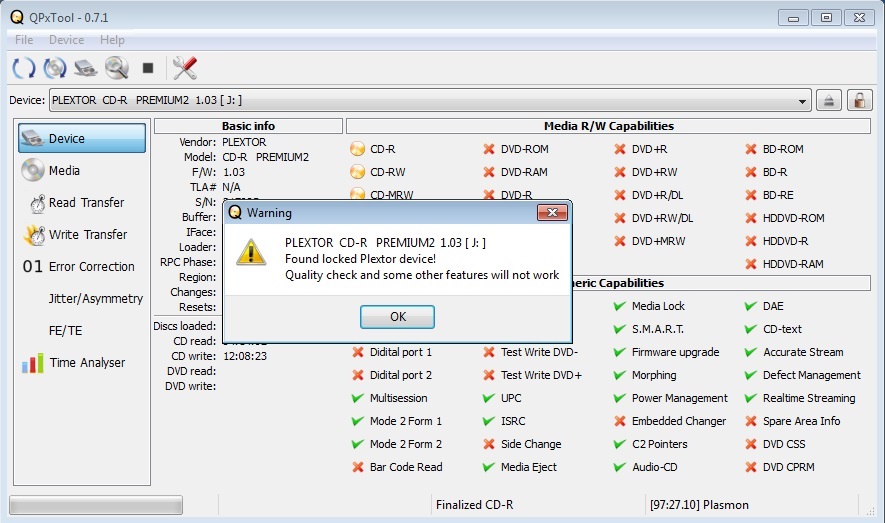Click the 'Finalized CD-R' status text
Image resolution: width=885 pixels, height=523 pixels.
coord(474,505)
